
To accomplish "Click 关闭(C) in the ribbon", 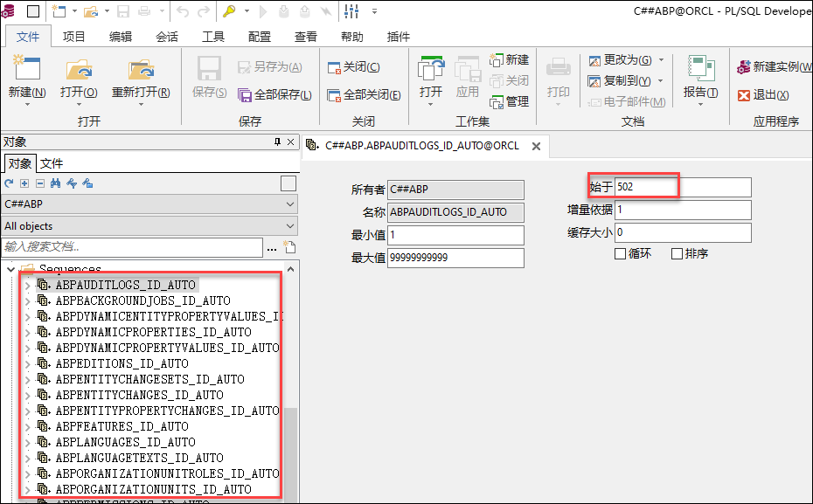I will (354, 66).
